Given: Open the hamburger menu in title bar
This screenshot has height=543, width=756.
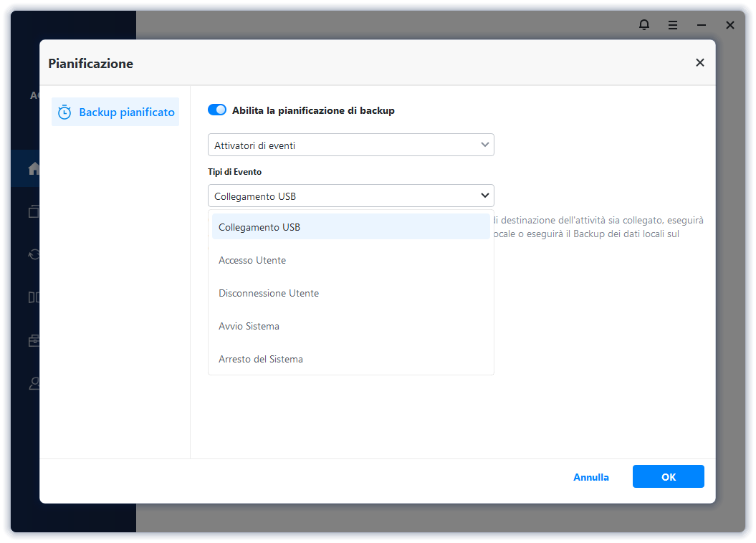Looking at the screenshot, I should [673, 25].
